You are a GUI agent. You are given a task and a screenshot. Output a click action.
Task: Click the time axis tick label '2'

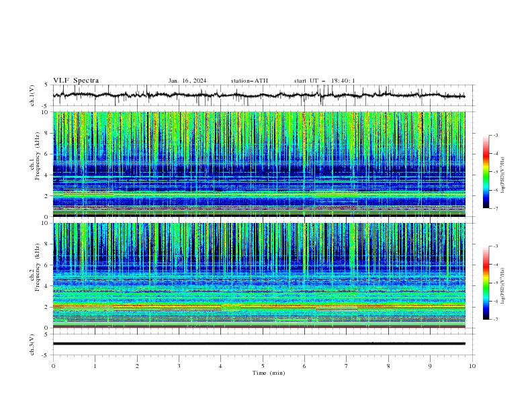(x=137, y=366)
